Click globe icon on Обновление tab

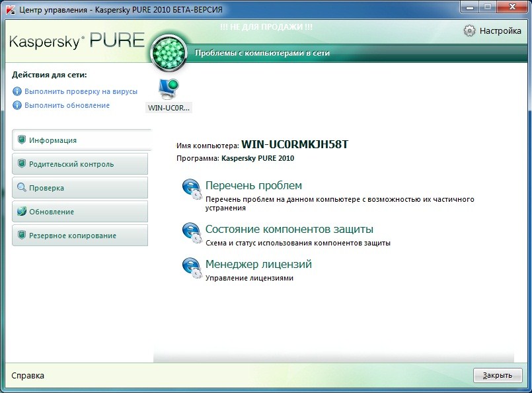pyautogui.click(x=22, y=211)
